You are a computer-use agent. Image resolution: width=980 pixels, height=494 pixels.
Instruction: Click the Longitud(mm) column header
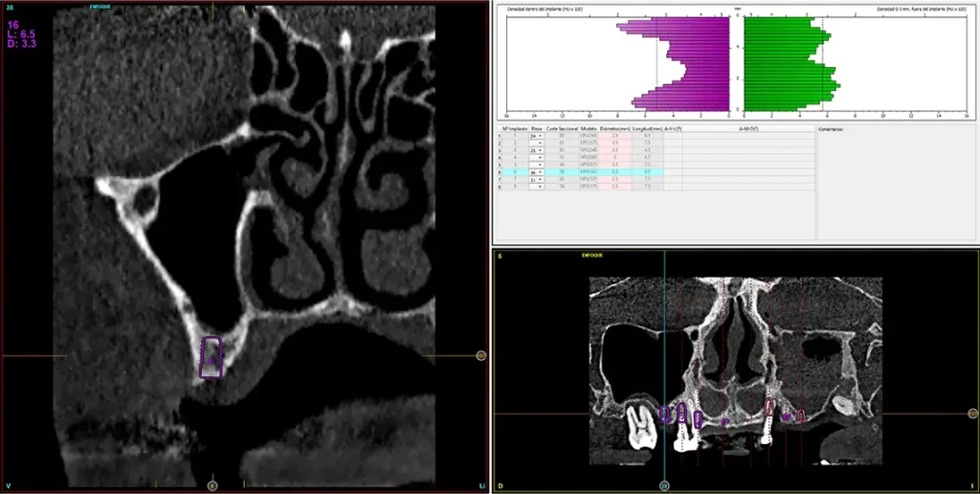pos(647,128)
